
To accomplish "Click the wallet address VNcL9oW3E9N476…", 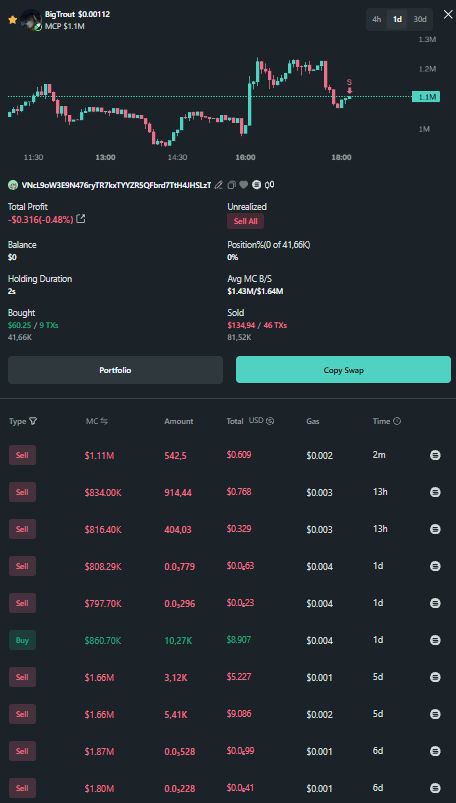I will click(116, 185).
